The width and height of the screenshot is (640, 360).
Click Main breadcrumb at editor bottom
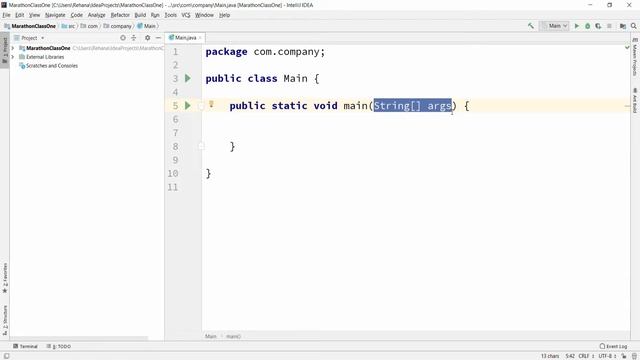coord(211,336)
